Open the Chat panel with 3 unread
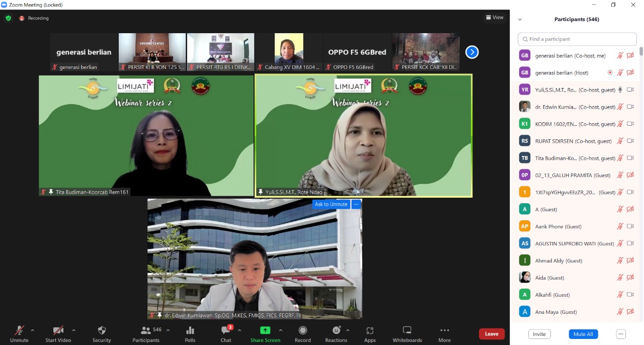Screen dimensions: 644x345 [x=226, y=331]
